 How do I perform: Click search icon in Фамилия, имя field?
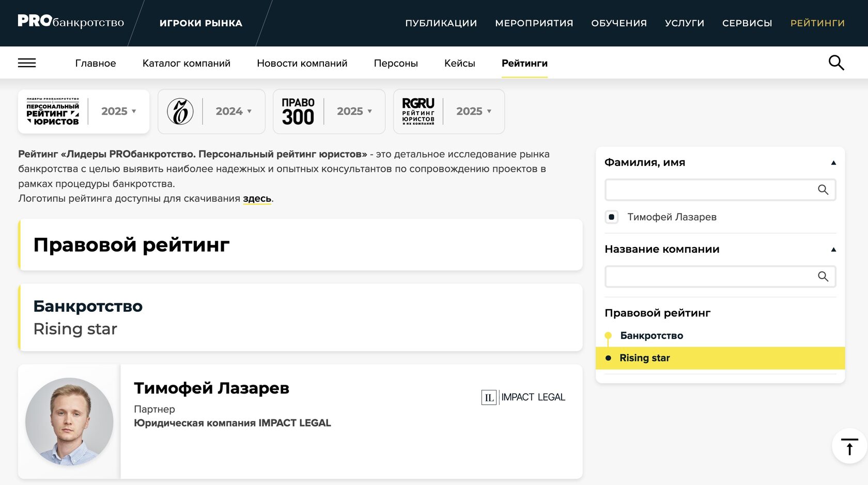[823, 190]
